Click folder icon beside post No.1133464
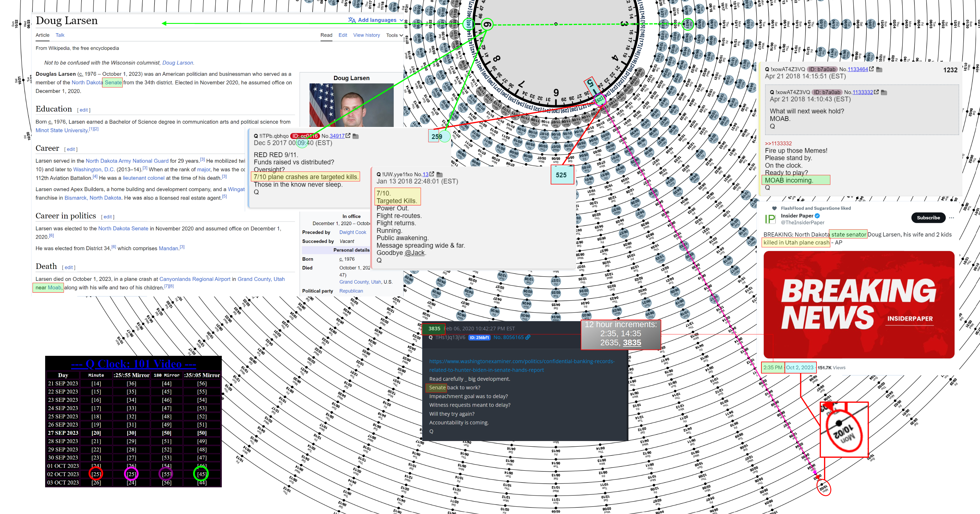This screenshot has height=514, width=980. [x=879, y=69]
